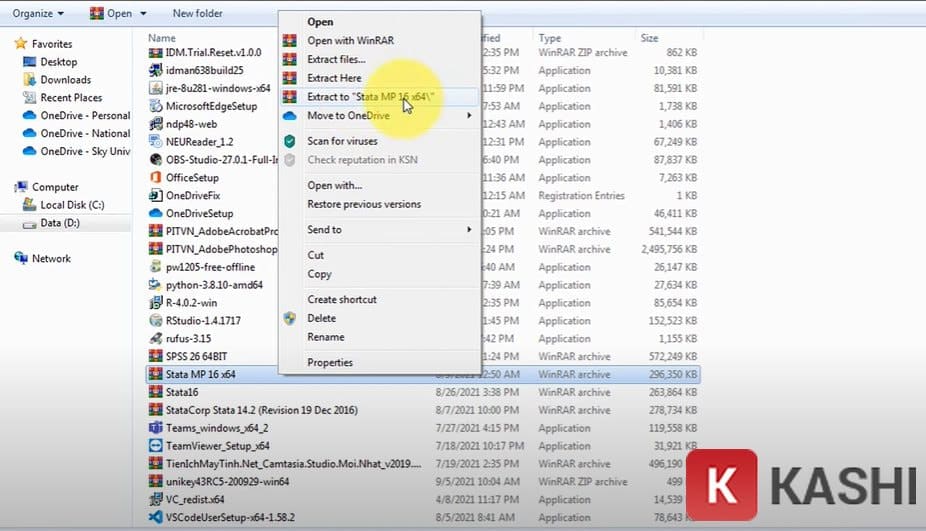
Task: Click the Recent Places icon
Action: coord(29,97)
